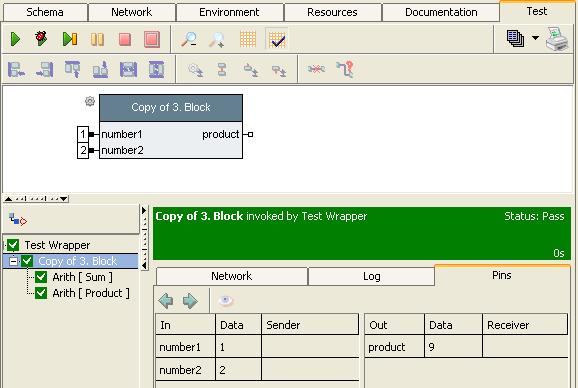
Task: Click input pin box labeled 1
Action: pyautogui.click(x=83, y=134)
